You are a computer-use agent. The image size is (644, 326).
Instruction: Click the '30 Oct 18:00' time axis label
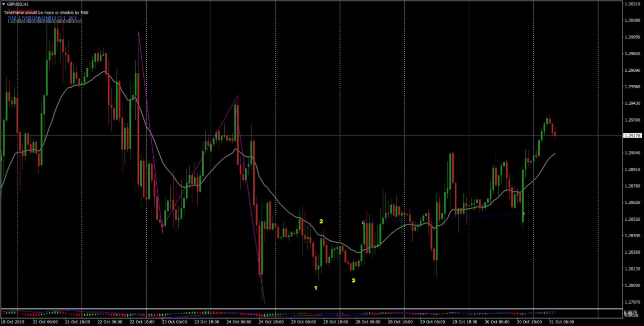pyautogui.click(x=529, y=322)
